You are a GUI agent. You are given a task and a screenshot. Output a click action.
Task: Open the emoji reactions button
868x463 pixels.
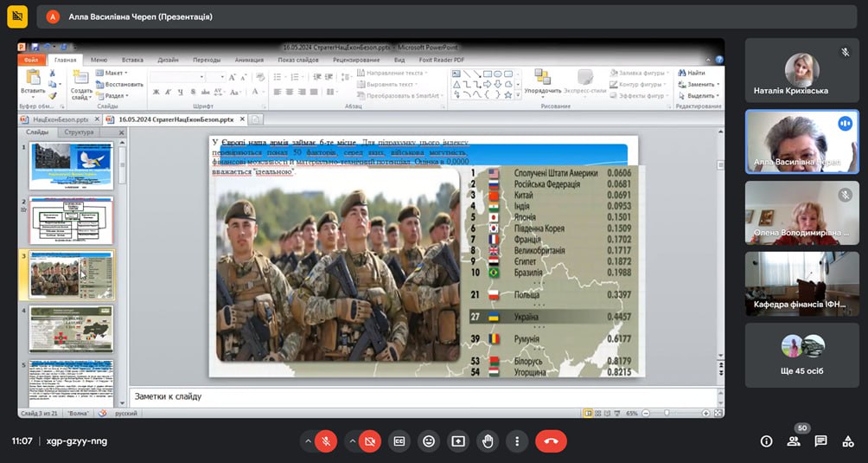(428, 441)
